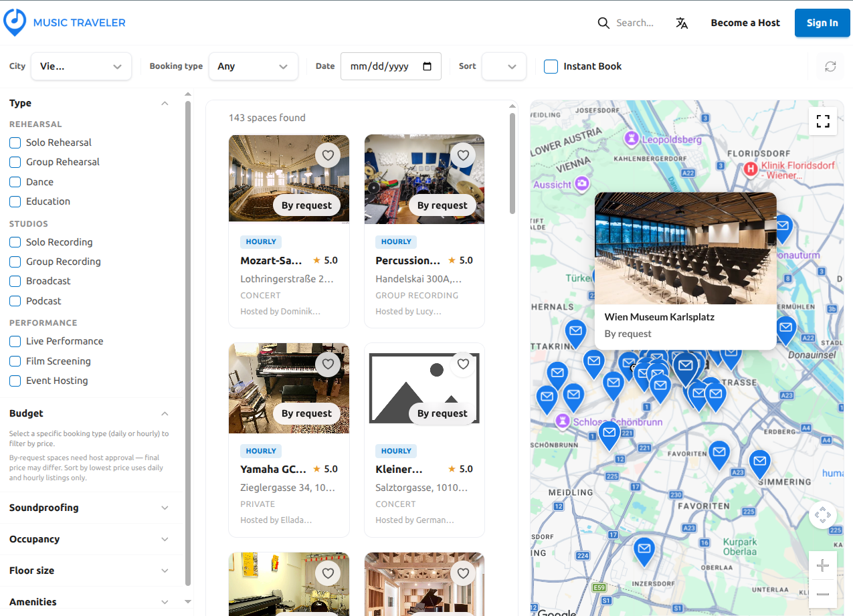Open the Booking type dropdown
This screenshot has width=853, height=616.
point(253,66)
